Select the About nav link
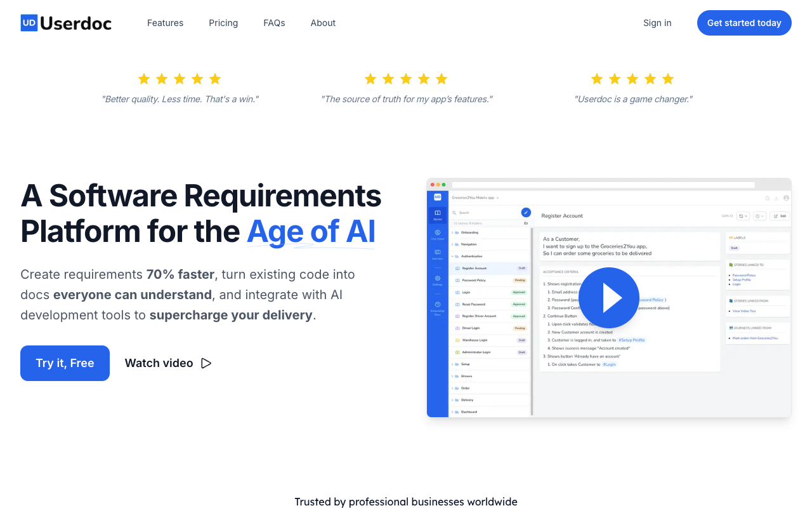Screen dimensions: 812x508 click(x=323, y=23)
